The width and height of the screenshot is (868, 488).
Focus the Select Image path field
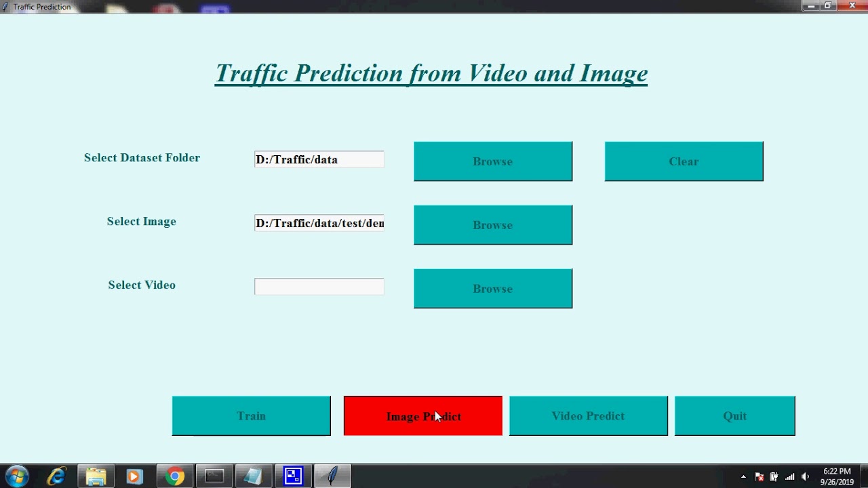pos(319,223)
